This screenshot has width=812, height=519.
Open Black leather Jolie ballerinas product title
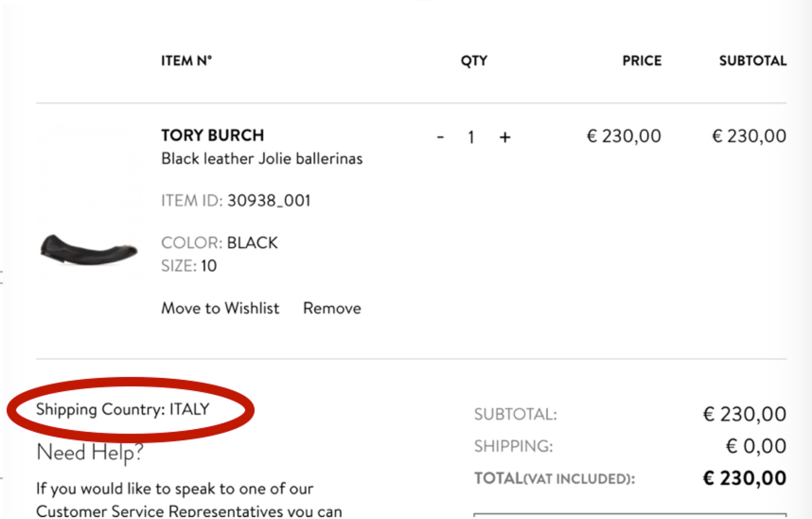pos(262,158)
